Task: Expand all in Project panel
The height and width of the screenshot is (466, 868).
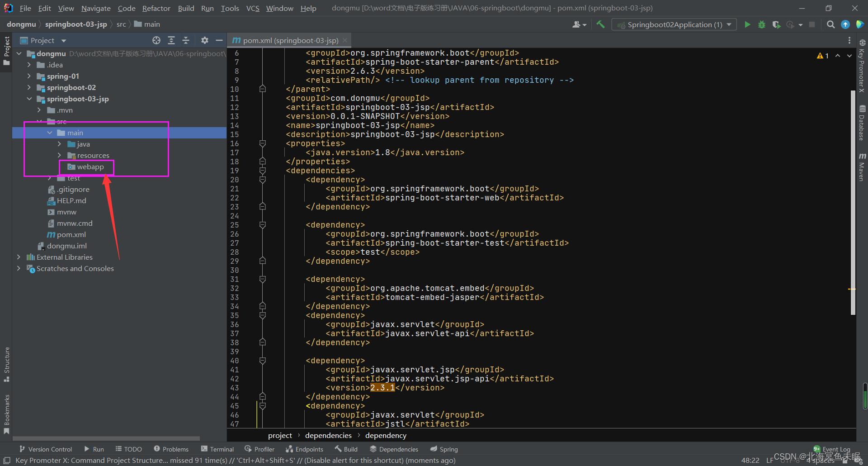Action: point(171,40)
